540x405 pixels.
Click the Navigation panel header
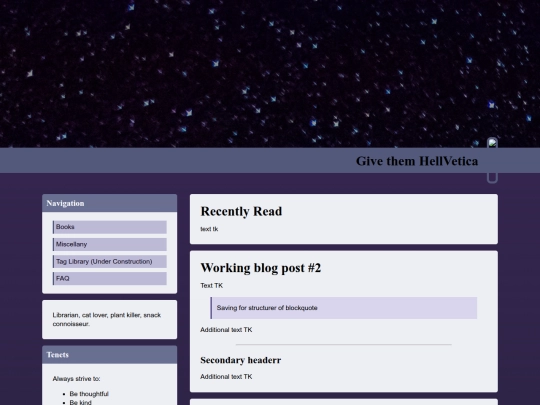[110, 203]
